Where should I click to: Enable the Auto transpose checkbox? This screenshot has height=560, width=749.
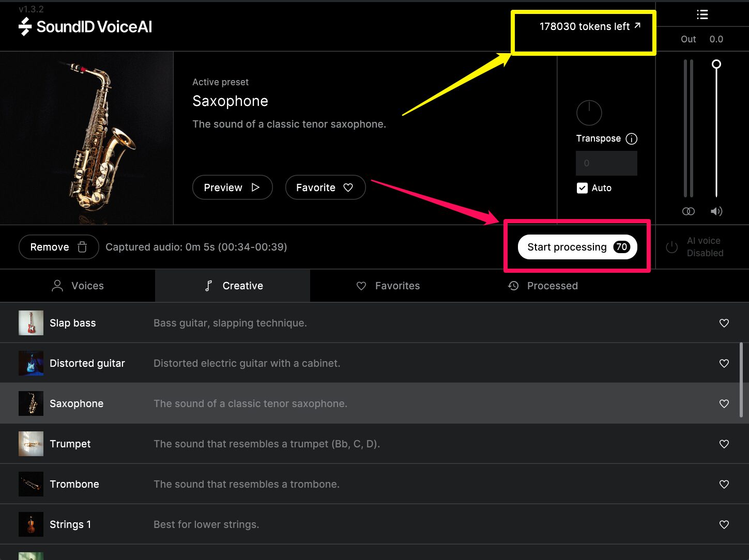coord(582,188)
